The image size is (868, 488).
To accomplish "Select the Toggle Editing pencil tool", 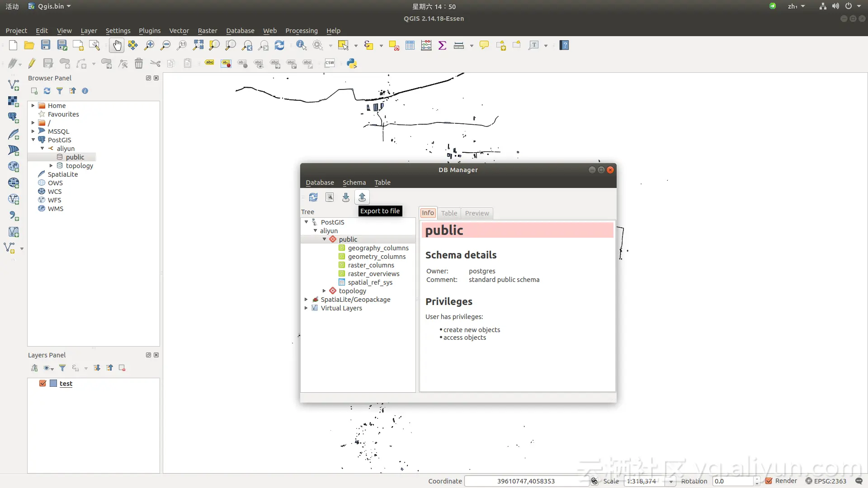I will pos(32,63).
